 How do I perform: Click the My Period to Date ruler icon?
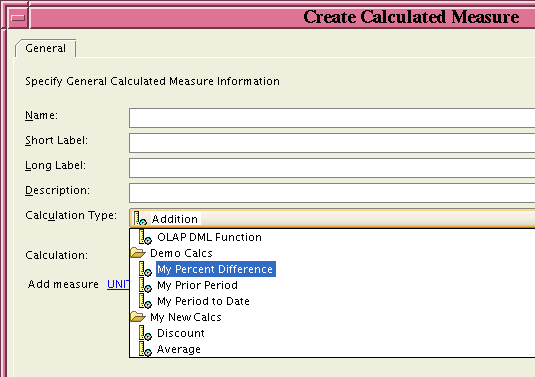145,301
